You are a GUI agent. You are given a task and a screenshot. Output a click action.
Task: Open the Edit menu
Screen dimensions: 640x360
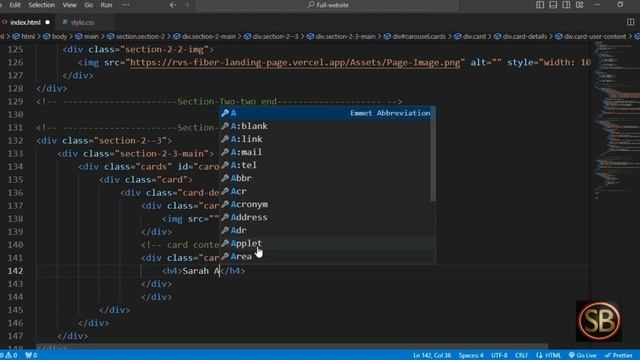click(x=15, y=5)
